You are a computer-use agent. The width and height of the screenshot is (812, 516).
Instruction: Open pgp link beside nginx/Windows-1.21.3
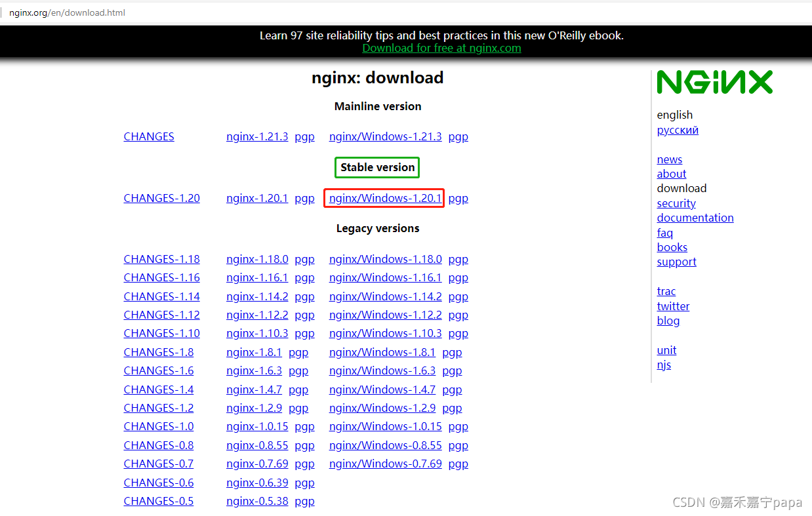pyautogui.click(x=458, y=136)
